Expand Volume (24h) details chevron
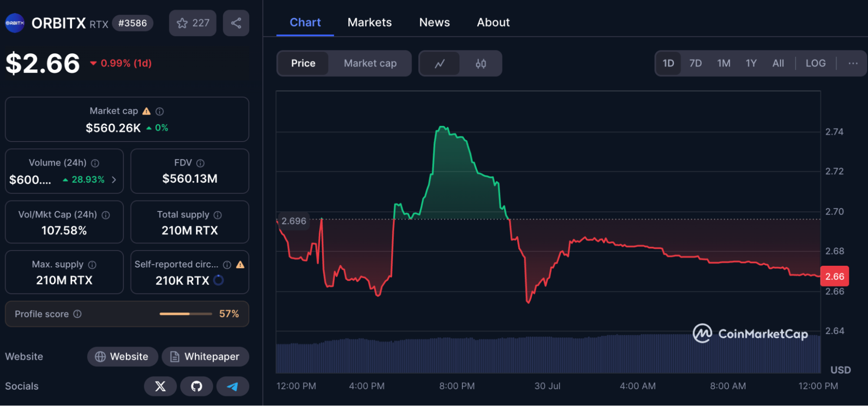This screenshot has width=868, height=406. [x=114, y=180]
